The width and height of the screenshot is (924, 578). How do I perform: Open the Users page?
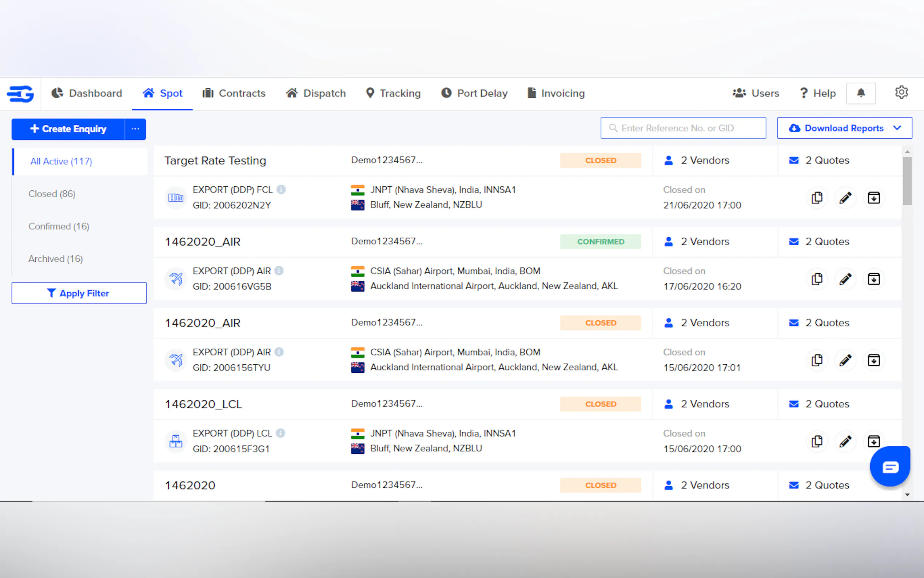coord(756,93)
